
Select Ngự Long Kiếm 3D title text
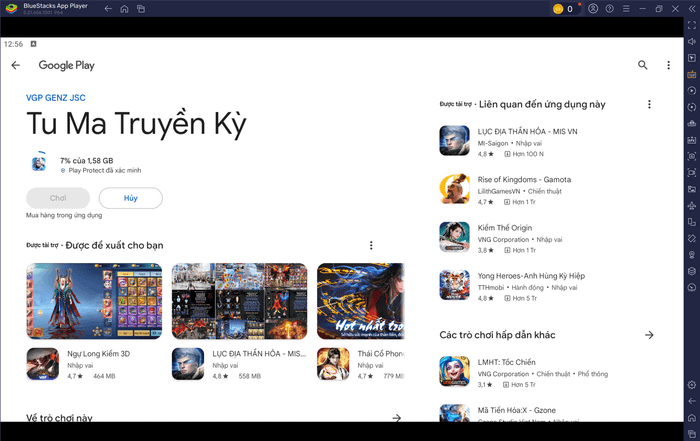(99, 354)
